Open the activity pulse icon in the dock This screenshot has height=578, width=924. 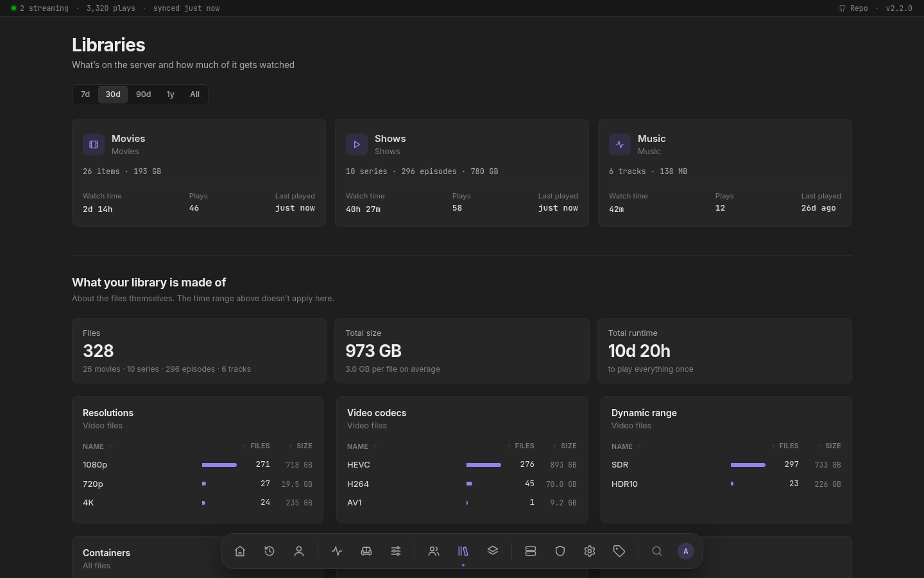tap(337, 551)
